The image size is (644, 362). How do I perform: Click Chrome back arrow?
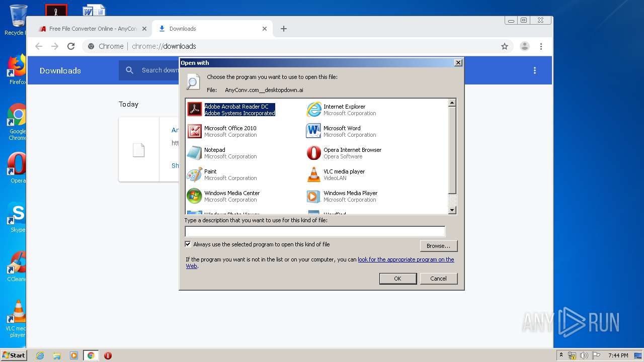coord(39,46)
